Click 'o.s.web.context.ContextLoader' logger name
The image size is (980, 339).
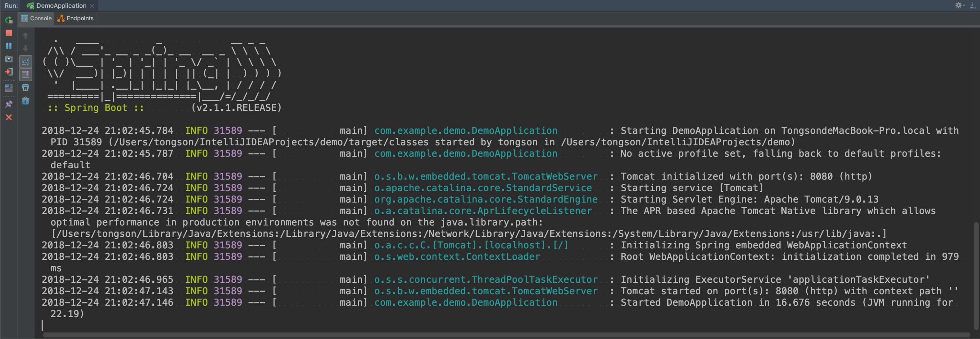tap(457, 256)
